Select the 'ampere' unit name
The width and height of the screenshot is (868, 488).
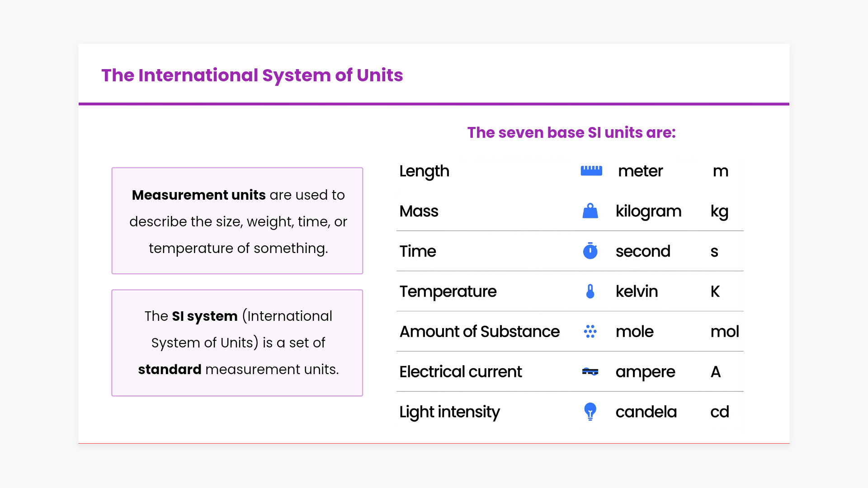[x=645, y=372]
